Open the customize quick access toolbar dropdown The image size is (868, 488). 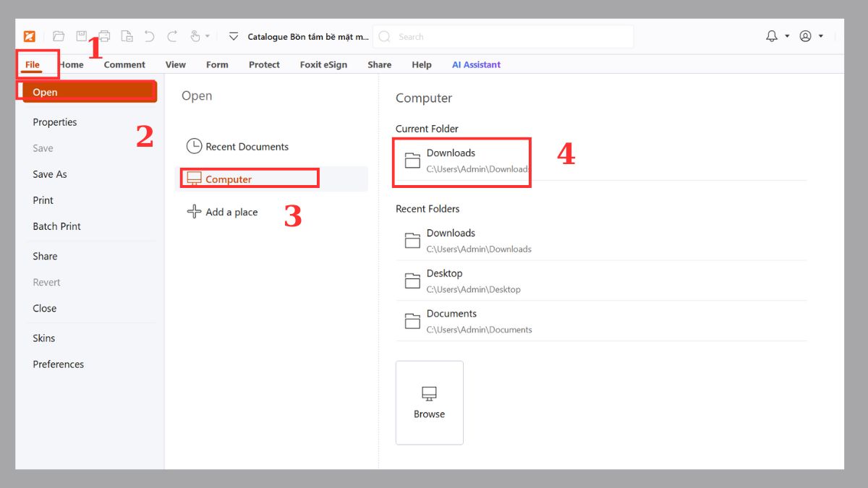pyautogui.click(x=234, y=36)
